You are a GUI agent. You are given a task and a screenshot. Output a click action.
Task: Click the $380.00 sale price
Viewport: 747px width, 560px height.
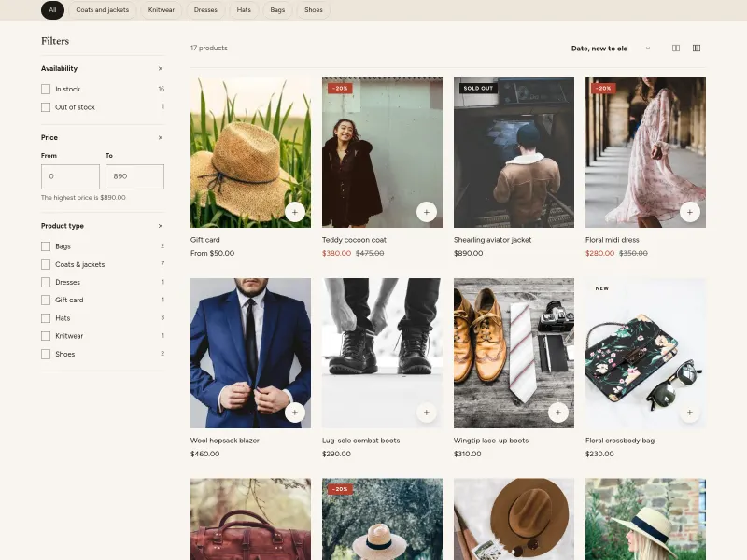[x=336, y=253]
